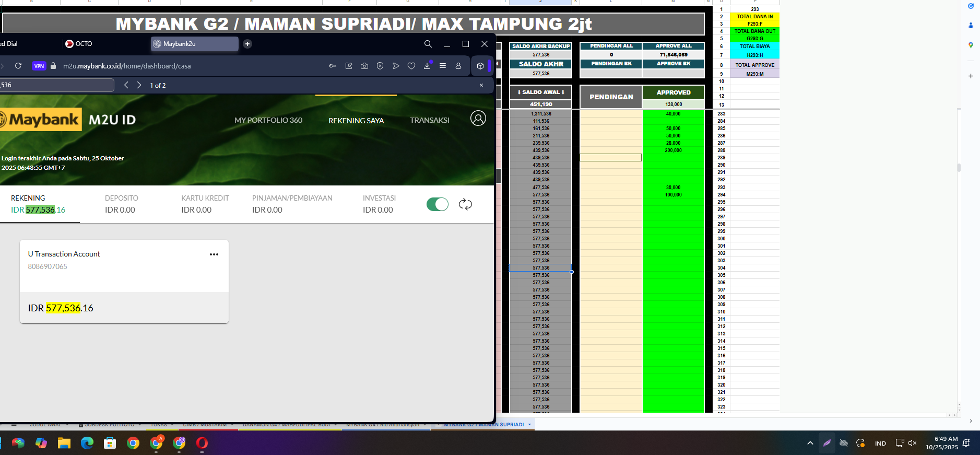Click the VPN badge in address bar
980x455 pixels.
coord(39,66)
